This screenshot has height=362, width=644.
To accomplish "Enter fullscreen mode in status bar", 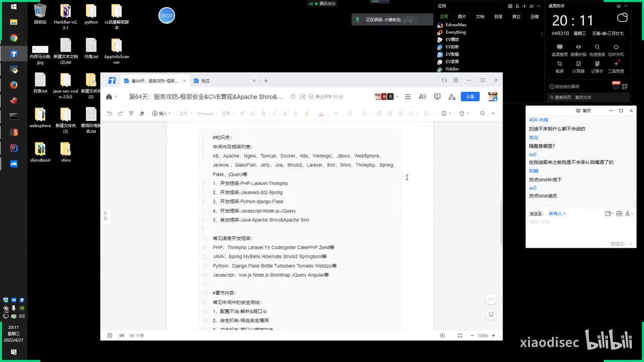I will point(460,335).
